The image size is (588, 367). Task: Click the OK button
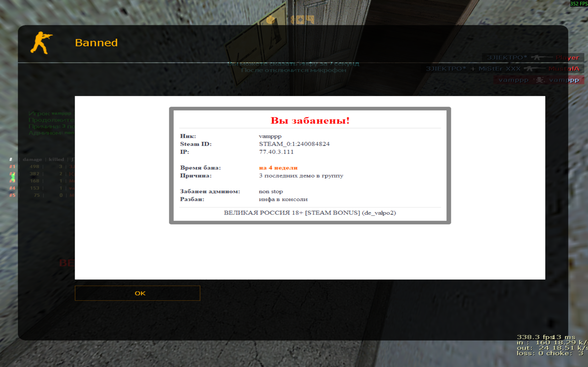pyautogui.click(x=137, y=293)
